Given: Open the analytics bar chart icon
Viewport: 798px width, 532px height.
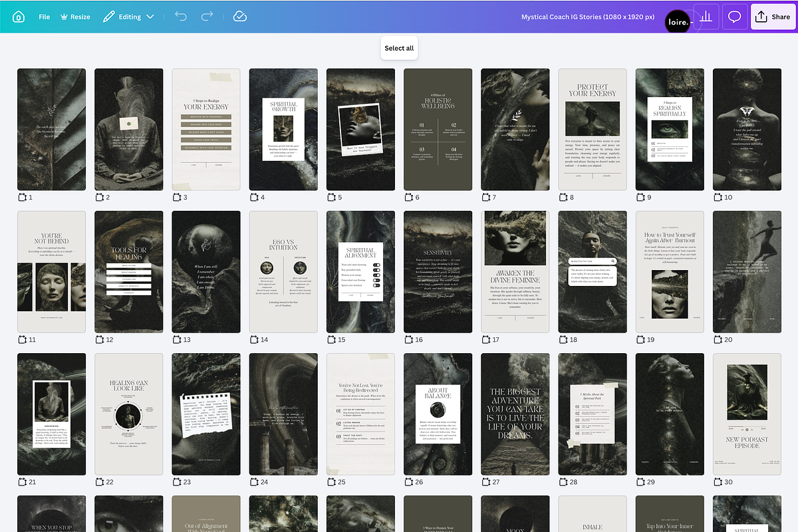Looking at the screenshot, I should click(706, 17).
